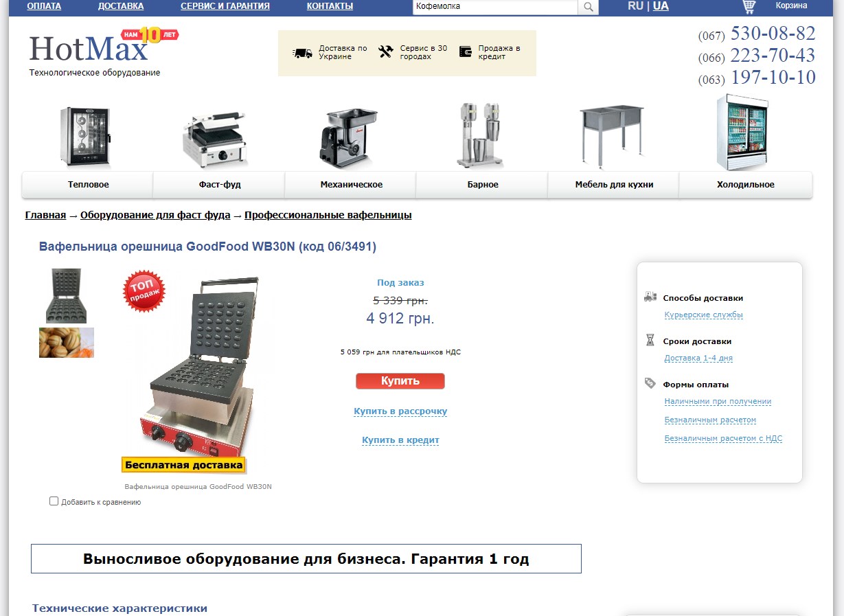Check Добавить к сравнению checkbox
Image resolution: width=844 pixels, height=616 pixels.
[54, 501]
